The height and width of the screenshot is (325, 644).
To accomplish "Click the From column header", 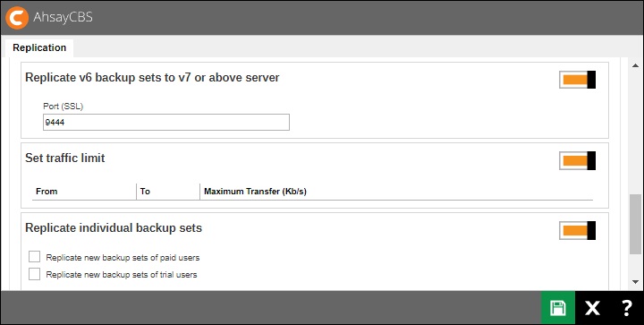I will click(x=47, y=191).
